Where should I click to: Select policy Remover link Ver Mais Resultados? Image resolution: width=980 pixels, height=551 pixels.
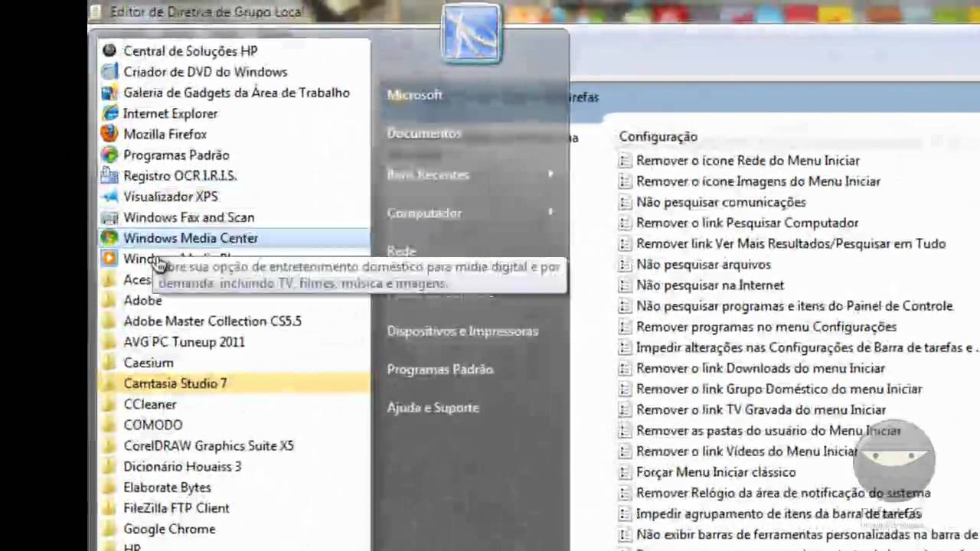pyautogui.click(x=791, y=243)
